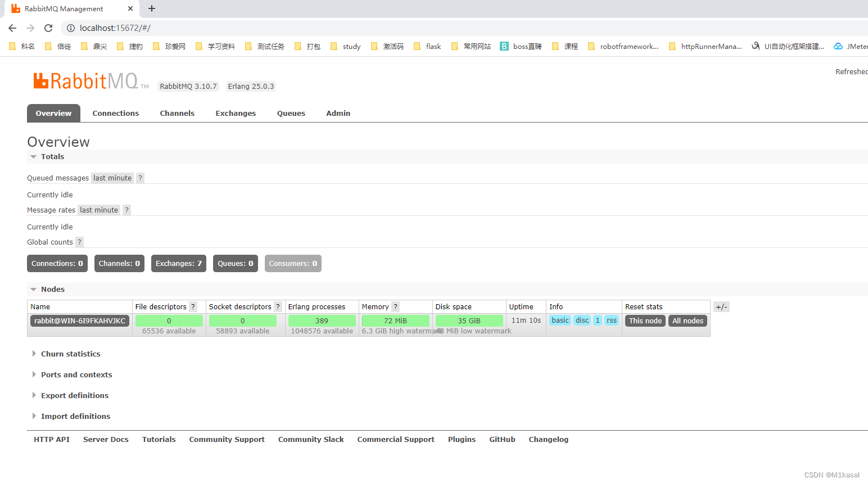Open the 科名 bookmark folder
The image size is (868, 483).
point(22,46)
